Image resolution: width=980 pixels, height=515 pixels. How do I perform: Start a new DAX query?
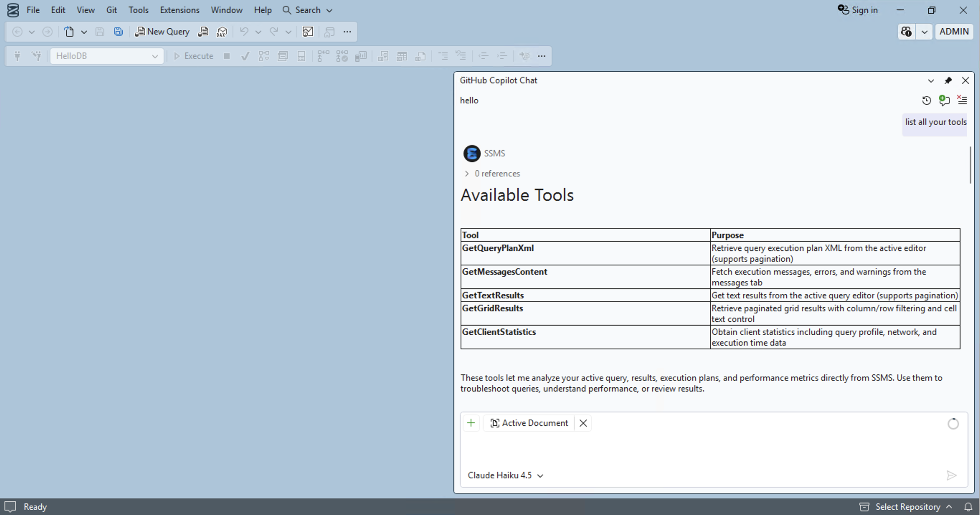click(x=222, y=32)
